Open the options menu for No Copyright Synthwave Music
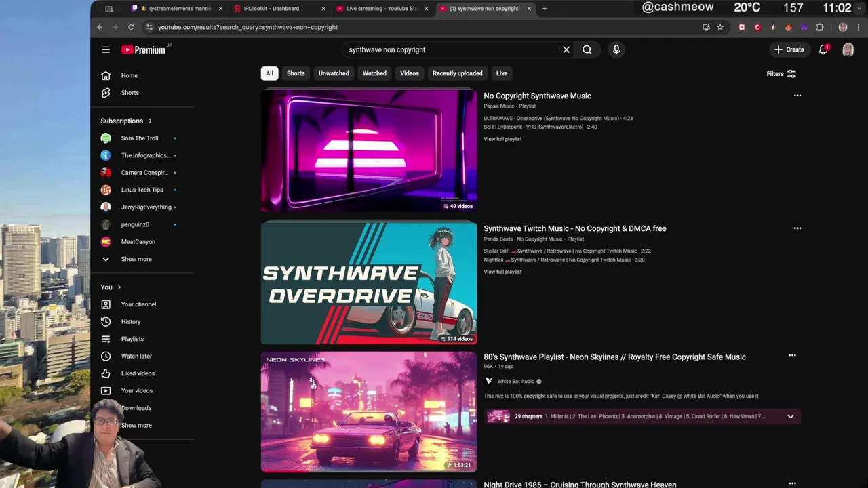 point(797,96)
